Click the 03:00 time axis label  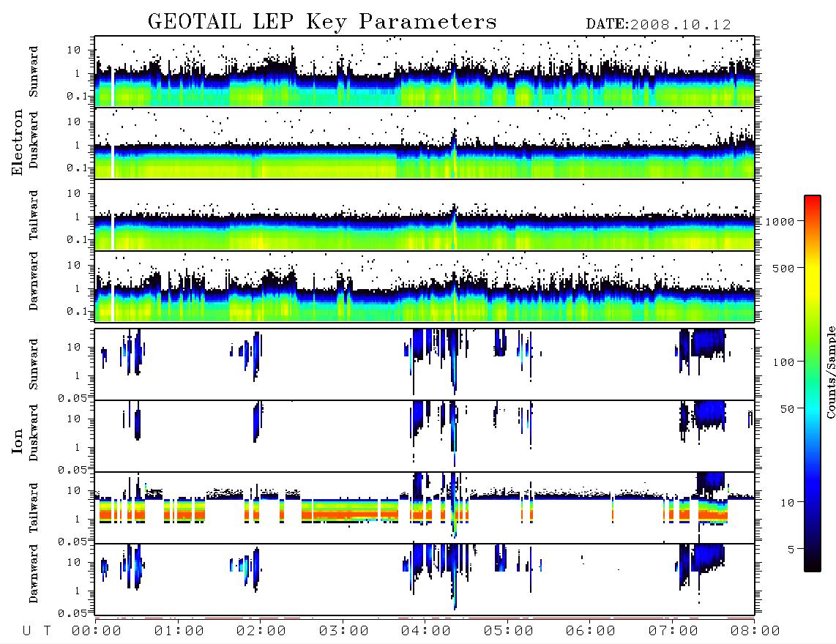click(x=344, y=632)
